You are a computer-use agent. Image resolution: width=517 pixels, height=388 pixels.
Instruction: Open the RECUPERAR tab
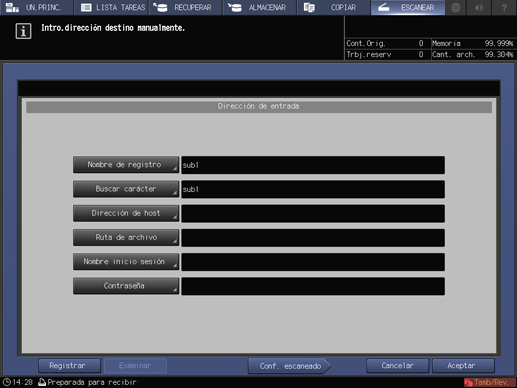[185, 7]
